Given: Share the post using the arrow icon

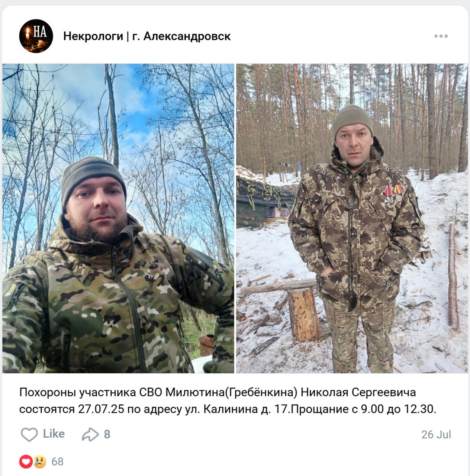Looking at the screenshot, I should point(90,434).
